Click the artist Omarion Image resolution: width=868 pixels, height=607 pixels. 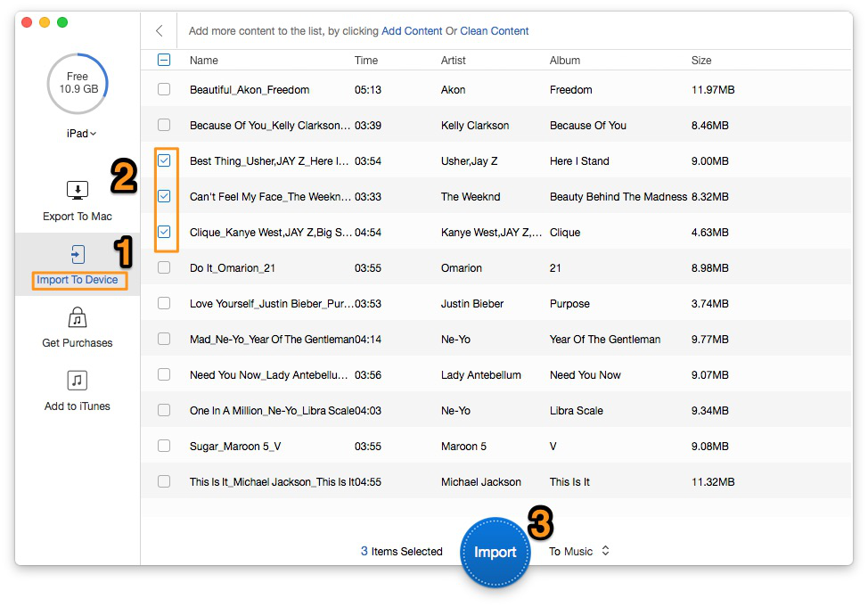point(461,268)
